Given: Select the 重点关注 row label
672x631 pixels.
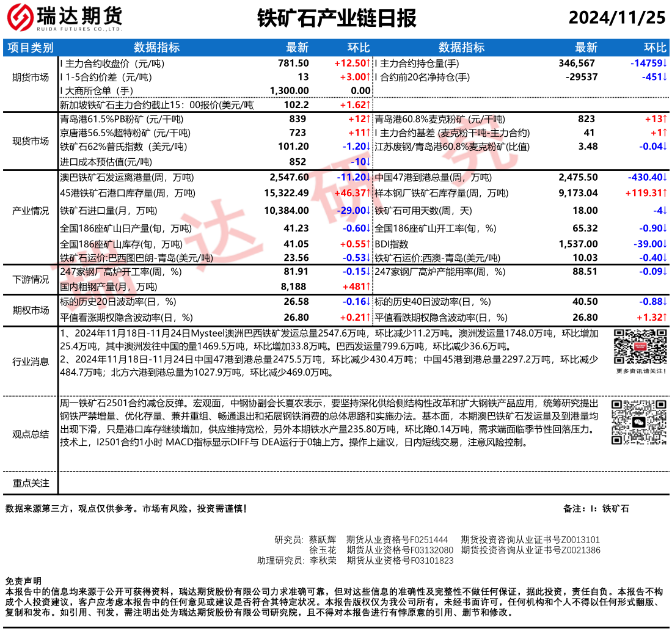Looking at the screenshot, I should click(31, 483).
